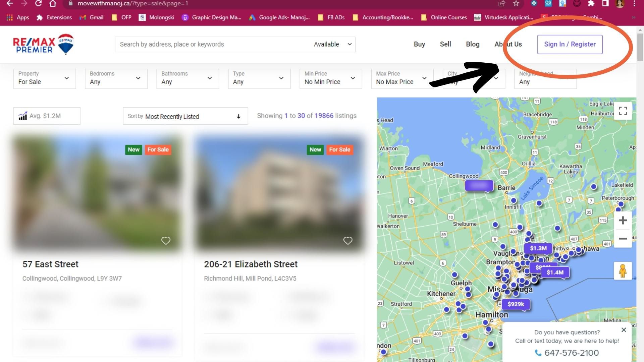This screenshot has height=362, width=644.
Task: Favorite the 57 East Street listing heart
Action: 166,241
